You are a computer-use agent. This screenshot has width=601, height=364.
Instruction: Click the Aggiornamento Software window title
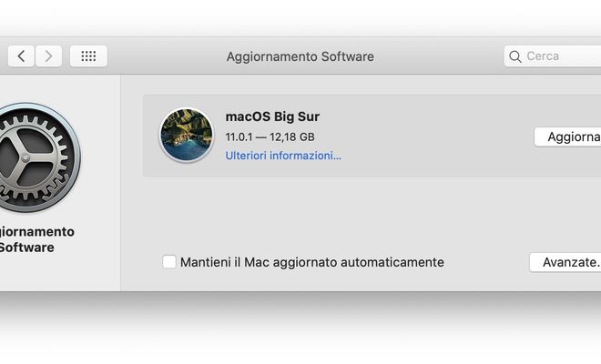[x=300, y=56]
